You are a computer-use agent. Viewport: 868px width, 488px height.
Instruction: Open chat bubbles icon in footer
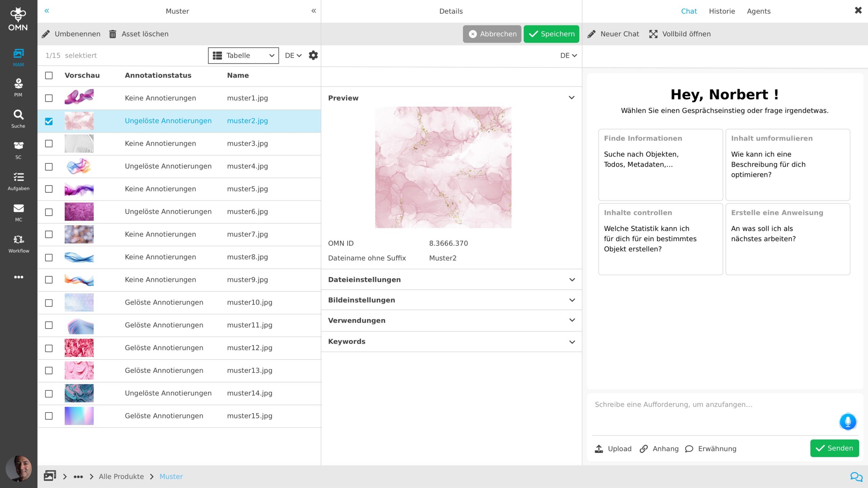[x=856, y=476]
